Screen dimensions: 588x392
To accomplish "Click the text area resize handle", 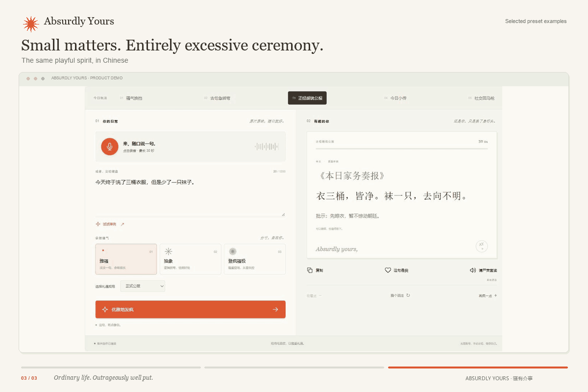I will tap(283, 214).
